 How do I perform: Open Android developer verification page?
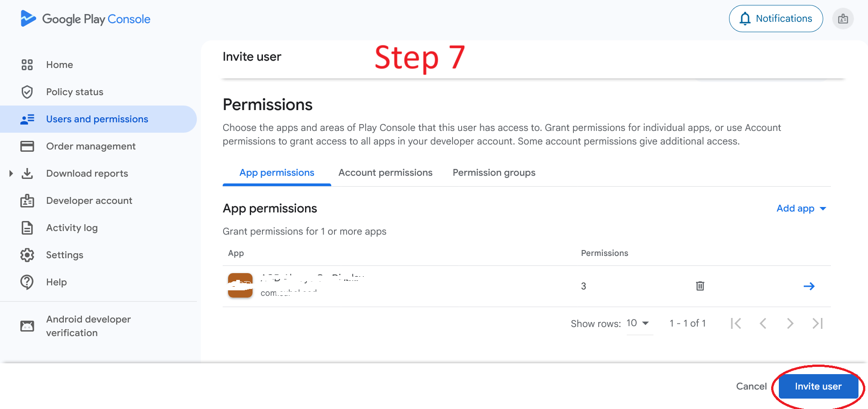point(88,326)
